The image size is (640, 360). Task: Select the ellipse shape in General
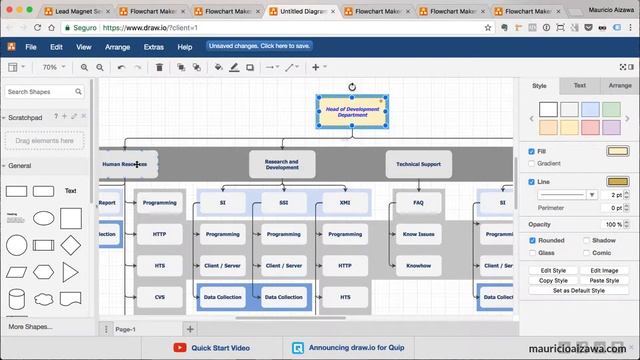pyautogui.click(x=44, y=218)
